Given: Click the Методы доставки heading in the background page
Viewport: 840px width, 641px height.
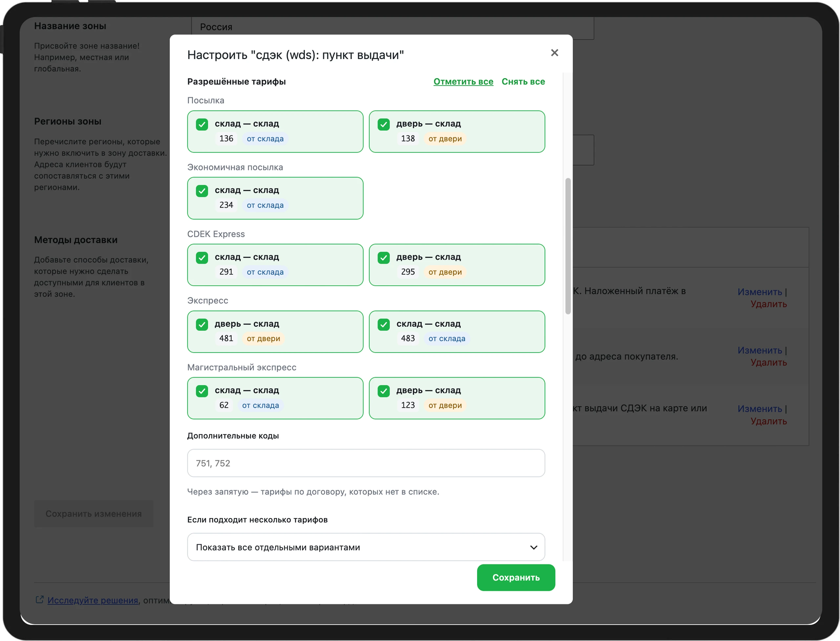Looking at the screenshot, I should (x=76, y=240).
